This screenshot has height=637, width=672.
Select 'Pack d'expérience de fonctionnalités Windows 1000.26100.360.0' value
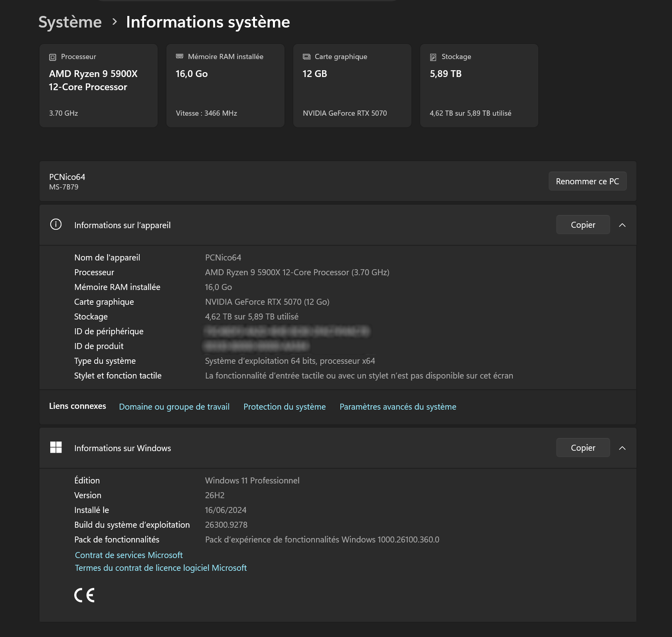(x=322, y=539)
